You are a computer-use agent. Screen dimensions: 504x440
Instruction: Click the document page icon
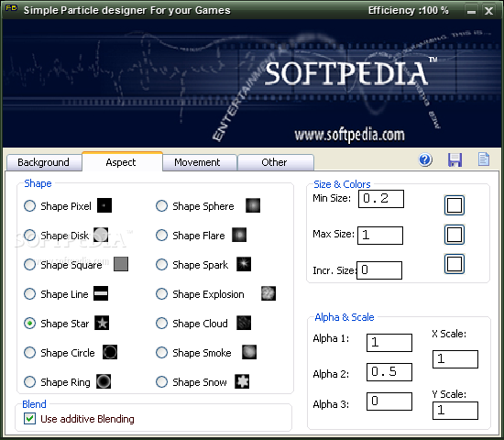(484, 159)
